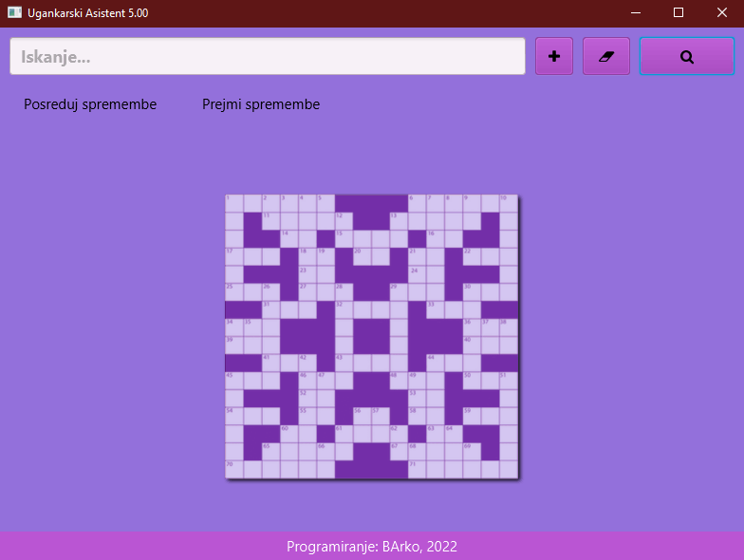Select crossword cell numbered 1
The image size is (744, 560).
point(234,203)
